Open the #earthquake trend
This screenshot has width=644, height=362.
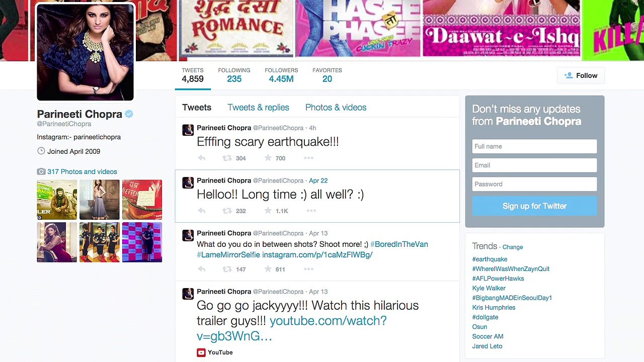pos(490,259)
